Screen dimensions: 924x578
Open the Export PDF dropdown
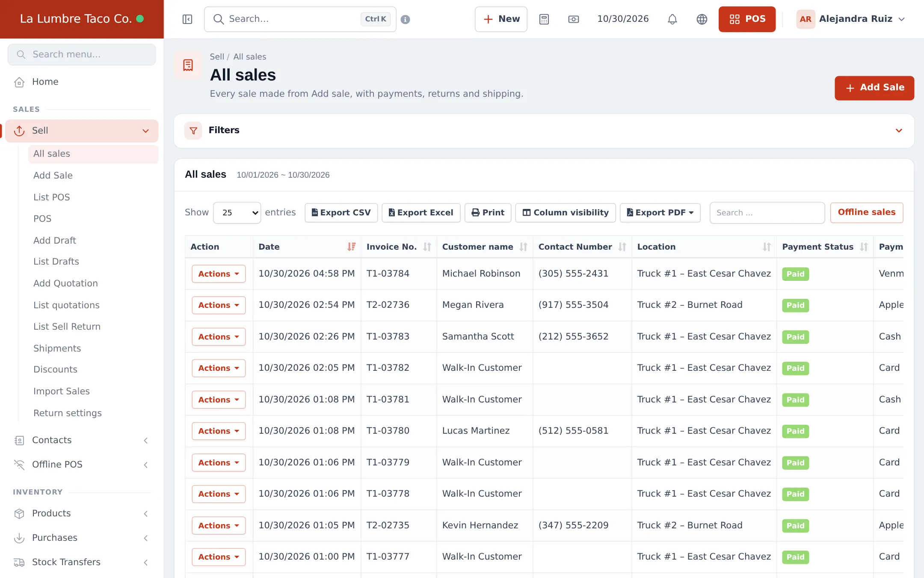[660, 212]
